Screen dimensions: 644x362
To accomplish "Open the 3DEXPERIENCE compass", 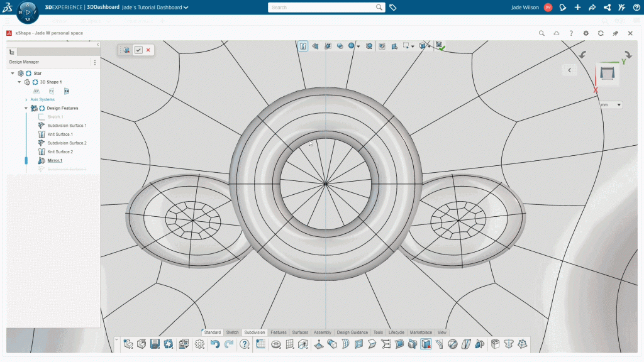I will (x=27, y=12).
